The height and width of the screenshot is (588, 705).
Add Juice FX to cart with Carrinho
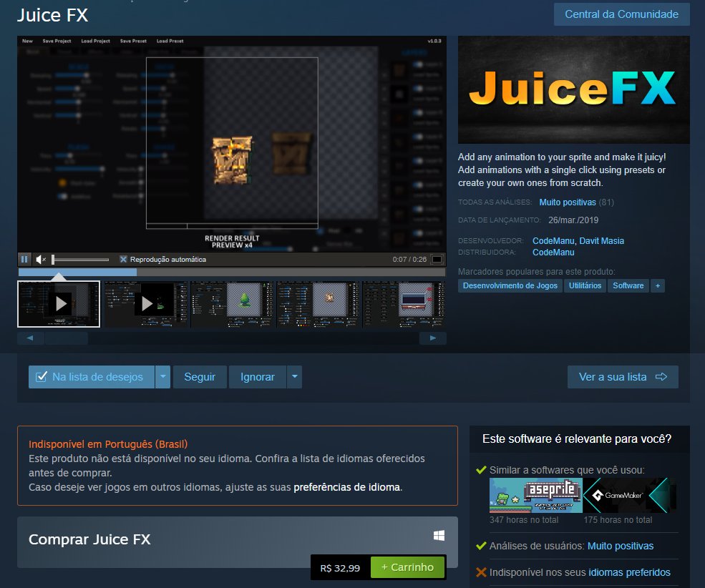pyautogui.click(x=407, y=567)
